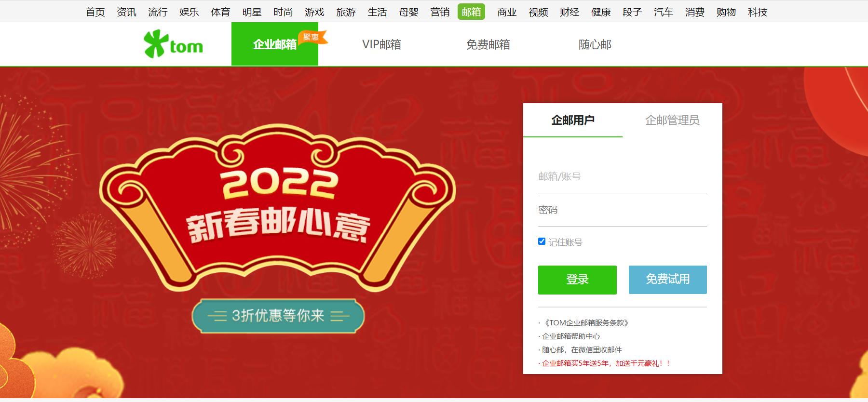Image resolution: width=868 pixels, height=402 pixels.
Task: Open the 3折优惠等你来 promo banner
Action: [x=278, y=316]
